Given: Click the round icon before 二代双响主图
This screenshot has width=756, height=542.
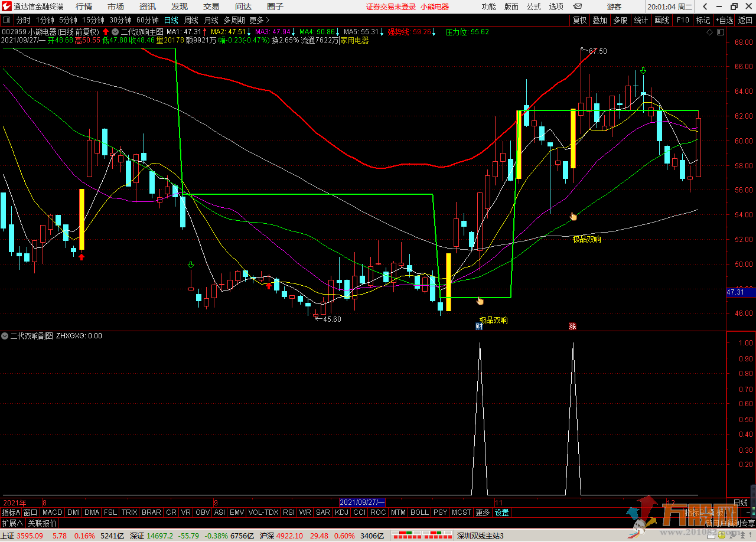Looking at the screenshot, I should (x=115, y=31).
